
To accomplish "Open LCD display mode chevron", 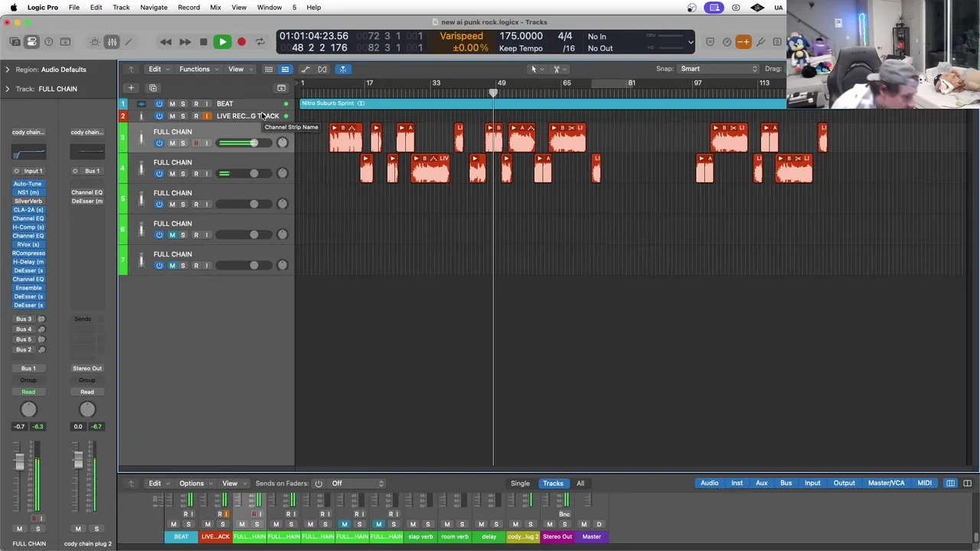I will click(x=691, y=42).
